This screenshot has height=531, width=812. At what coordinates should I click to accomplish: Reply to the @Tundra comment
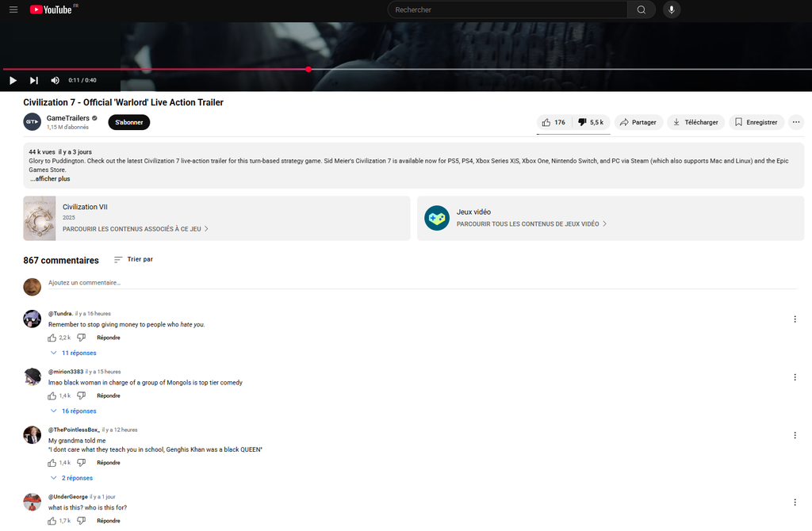tap(108, 338)
